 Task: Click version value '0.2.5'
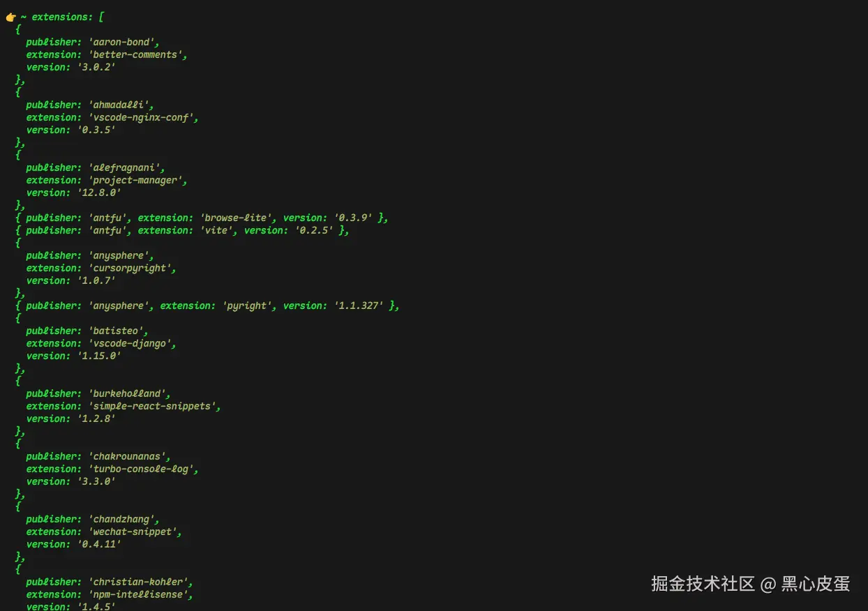tap(313, 230)
